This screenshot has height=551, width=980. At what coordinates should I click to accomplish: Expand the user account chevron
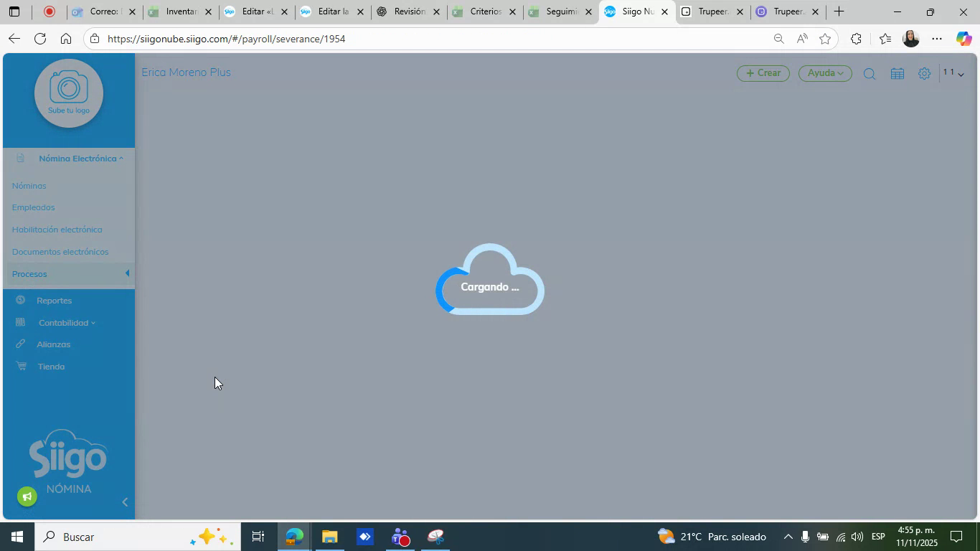[961, 75]
